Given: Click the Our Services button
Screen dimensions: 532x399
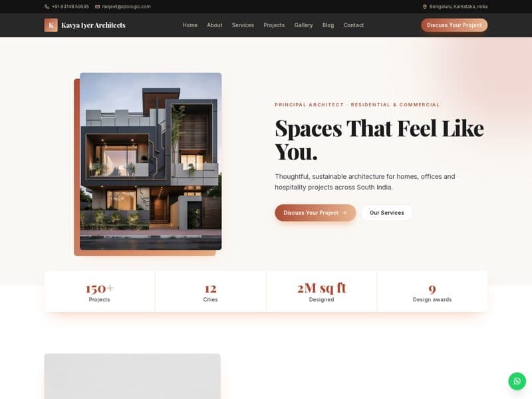Looking at the screenshot, I should 387,213.
